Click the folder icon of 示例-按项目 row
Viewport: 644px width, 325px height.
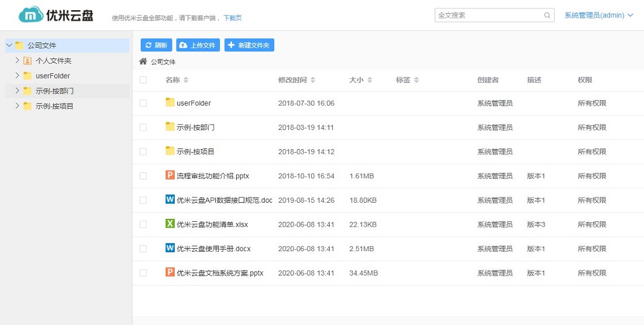pyautogui.click(x=170, y=151)
